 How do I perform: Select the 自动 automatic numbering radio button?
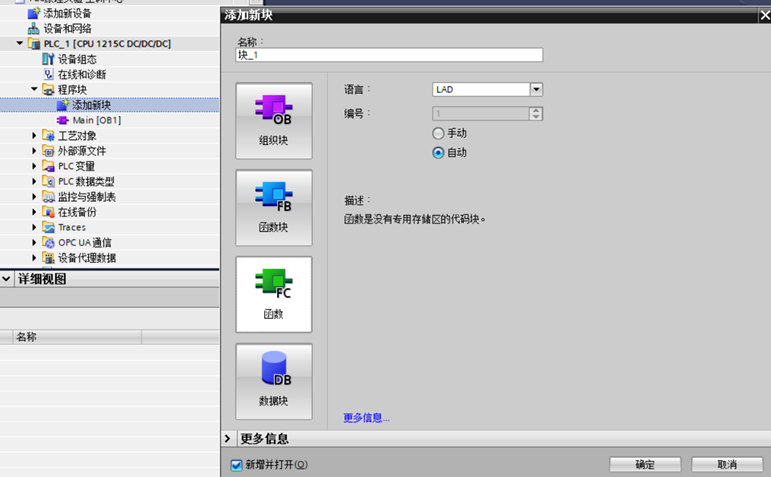(x=438, y=153)
